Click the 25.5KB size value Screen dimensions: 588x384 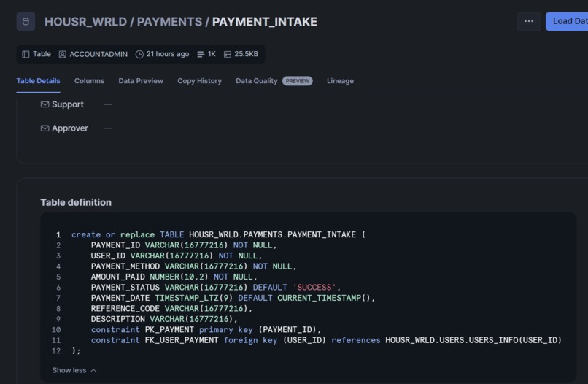(x=247, y=54)
